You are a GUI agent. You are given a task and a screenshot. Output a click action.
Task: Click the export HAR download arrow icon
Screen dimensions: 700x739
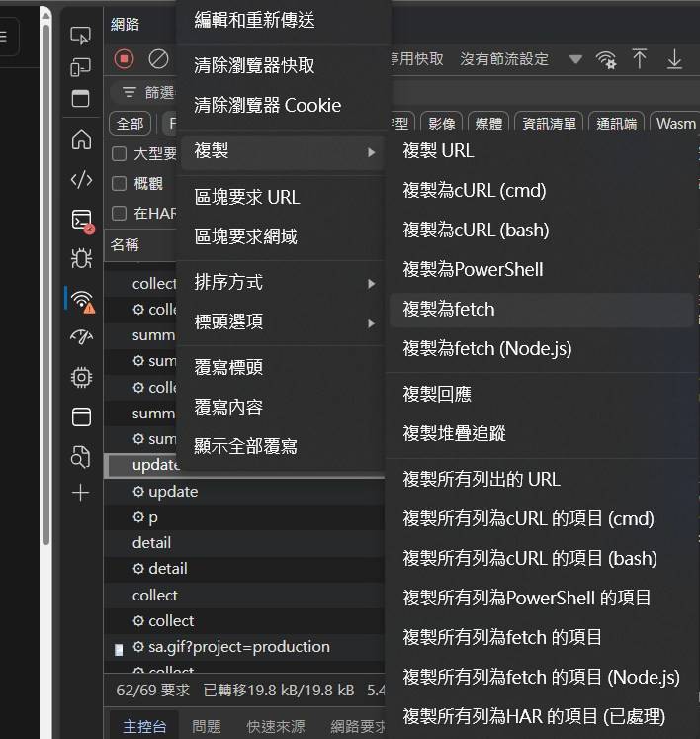click(674, 59)
